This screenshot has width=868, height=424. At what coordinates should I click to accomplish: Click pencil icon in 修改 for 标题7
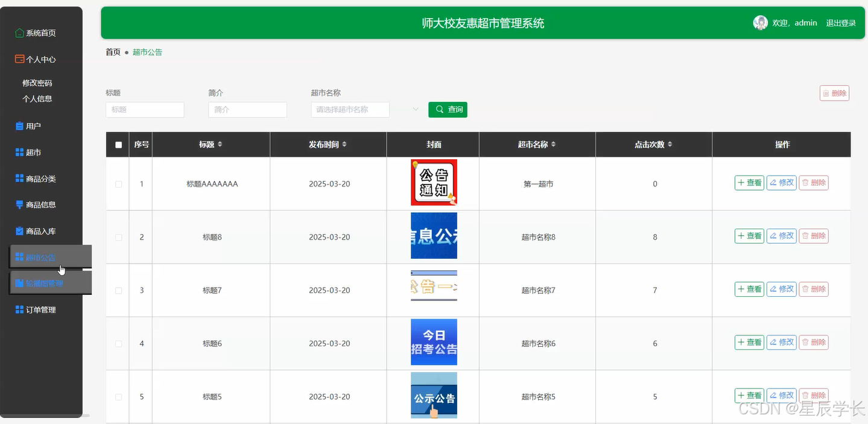coord(773,289)
